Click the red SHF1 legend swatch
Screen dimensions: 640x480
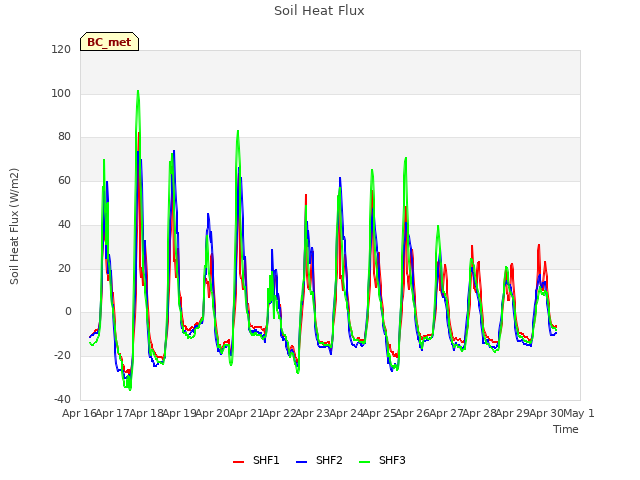(238, 462)
